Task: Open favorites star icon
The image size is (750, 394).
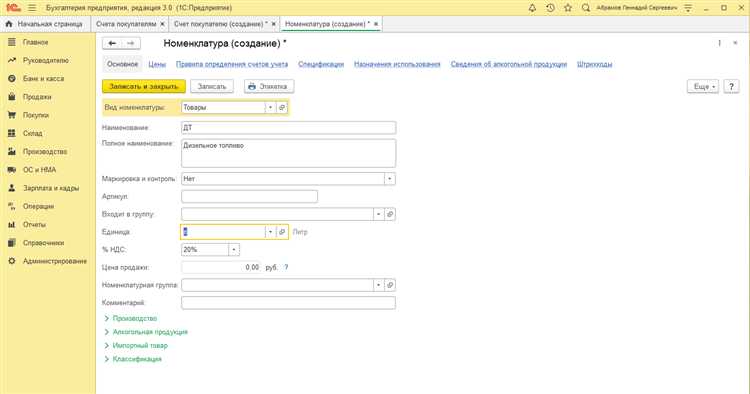Action: coord(568,8)
